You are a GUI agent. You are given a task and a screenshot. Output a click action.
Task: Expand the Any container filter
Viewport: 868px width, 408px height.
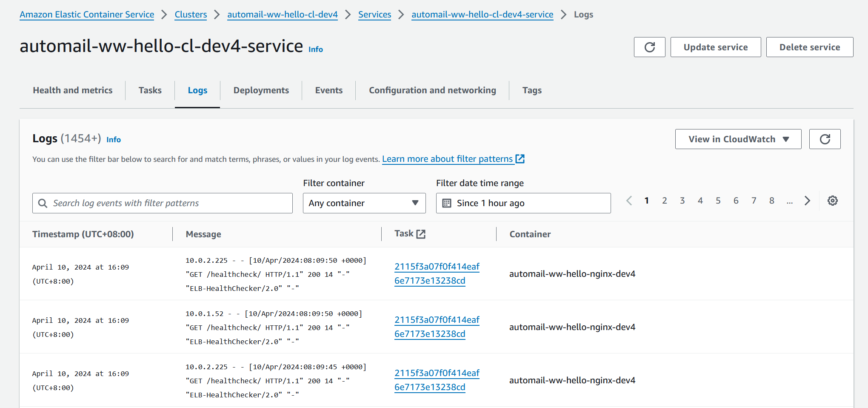pos(364,203)
